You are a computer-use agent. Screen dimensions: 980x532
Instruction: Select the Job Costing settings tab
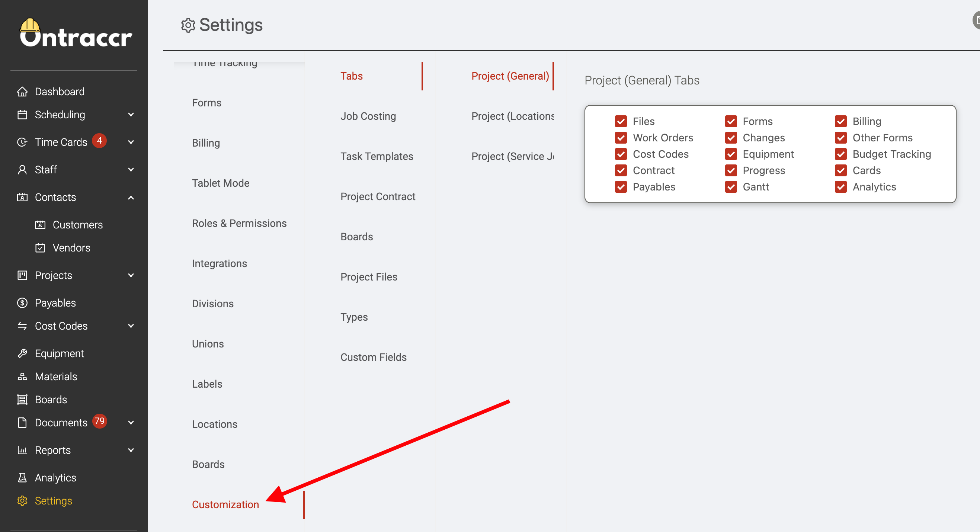(x=368, y=116)
